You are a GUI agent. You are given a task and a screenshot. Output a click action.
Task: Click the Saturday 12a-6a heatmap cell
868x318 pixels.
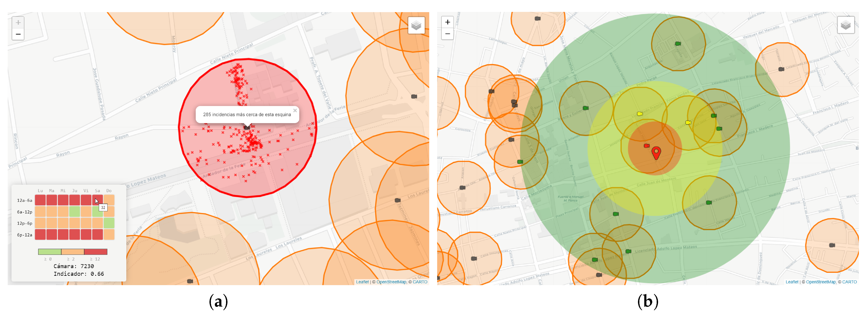click(97, 200)
